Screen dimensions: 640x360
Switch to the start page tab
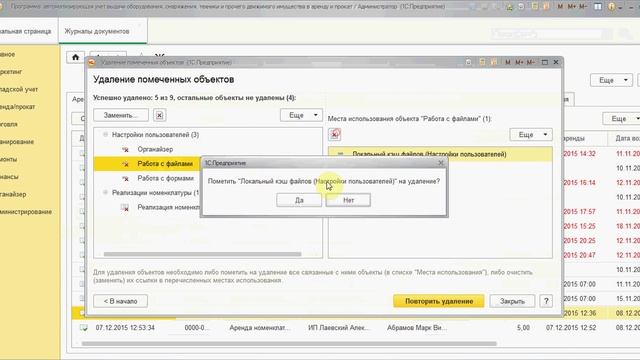tap(25, 31)
